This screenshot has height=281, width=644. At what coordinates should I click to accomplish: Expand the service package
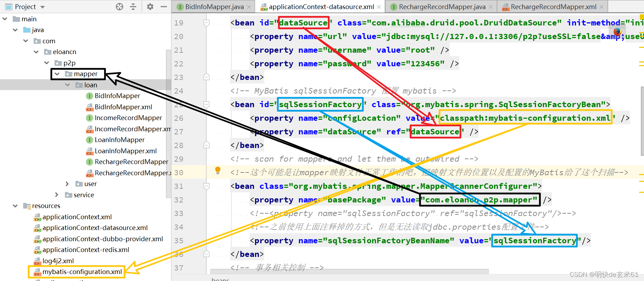point(57,195)
